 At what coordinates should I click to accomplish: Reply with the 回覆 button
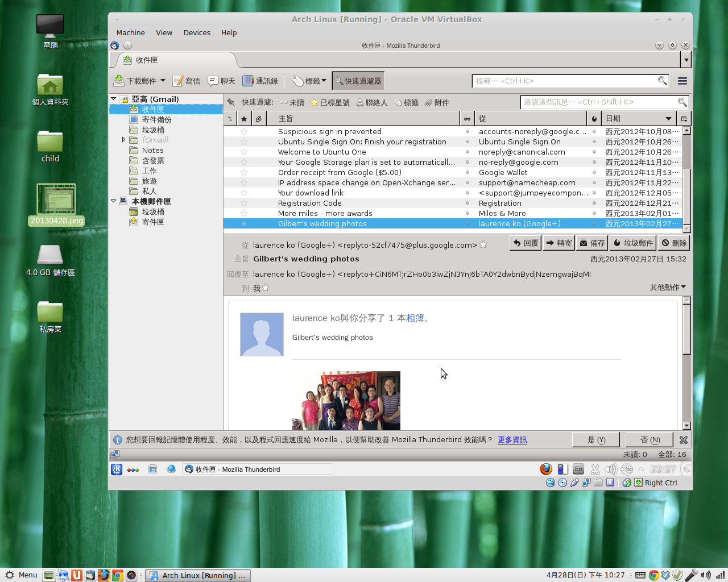526,243
